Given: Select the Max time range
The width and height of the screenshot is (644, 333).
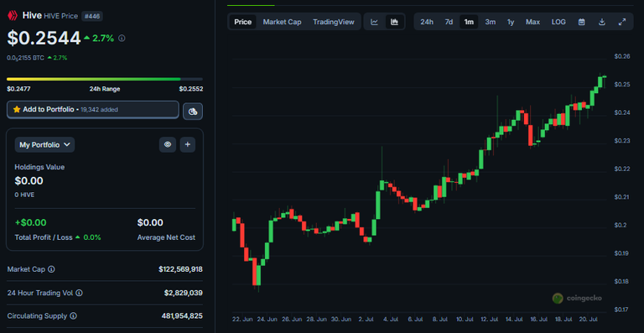Looking at the screenshot, I should point(532,22).
